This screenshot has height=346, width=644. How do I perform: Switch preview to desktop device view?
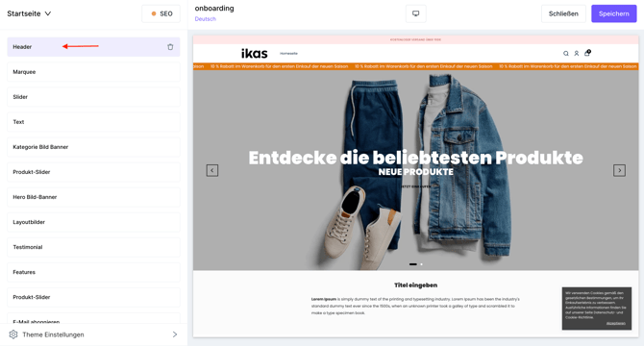(x=415, y=13)
